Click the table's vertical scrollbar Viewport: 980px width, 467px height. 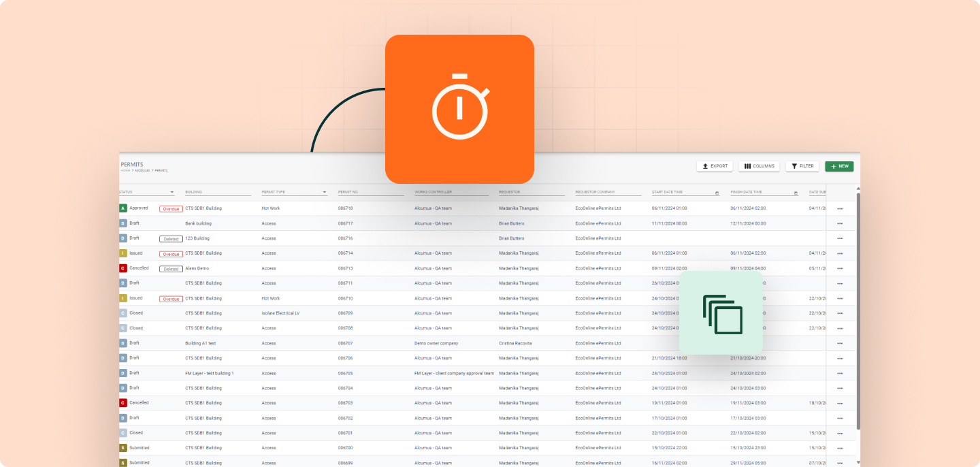[x=857, y=306]
